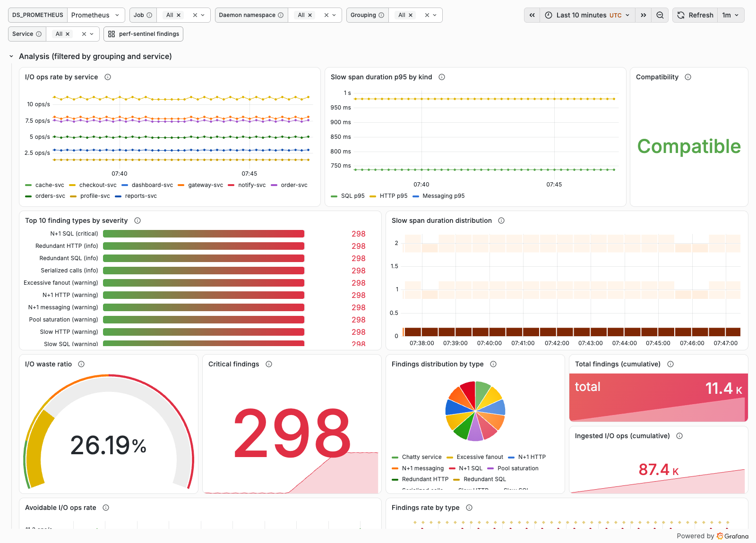The width and height of the screenshot is (756, 543).
Task: Open the Daemon namespace filter dropdown arrow
Action: pyautogui.click(x=334, y=15)
